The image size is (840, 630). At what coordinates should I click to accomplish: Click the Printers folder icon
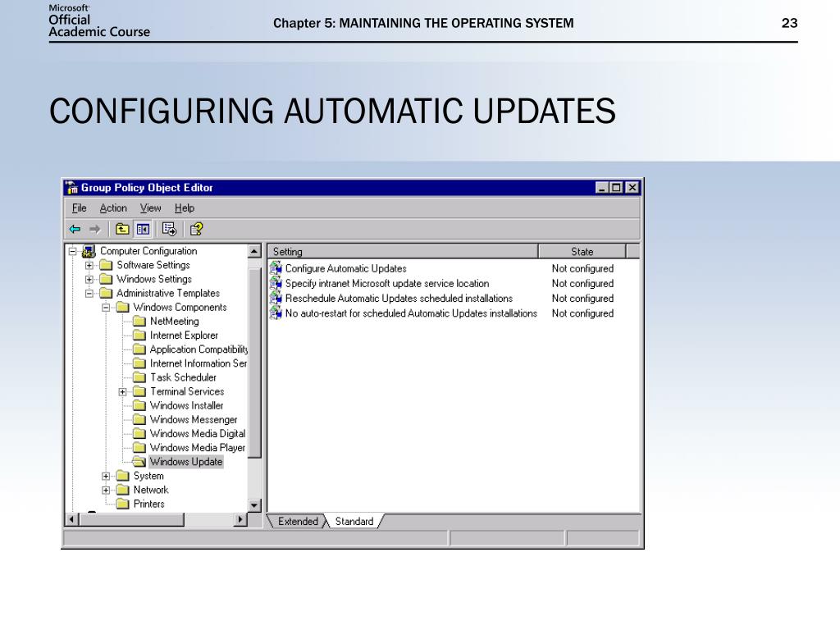(x=123, y=504)
